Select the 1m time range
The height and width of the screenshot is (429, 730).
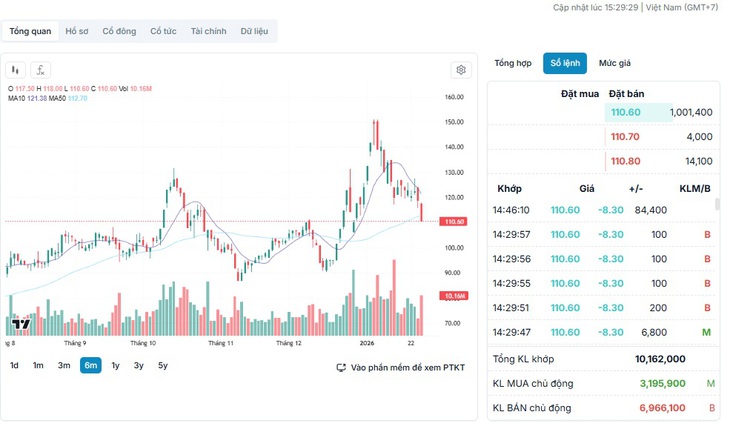38,366
